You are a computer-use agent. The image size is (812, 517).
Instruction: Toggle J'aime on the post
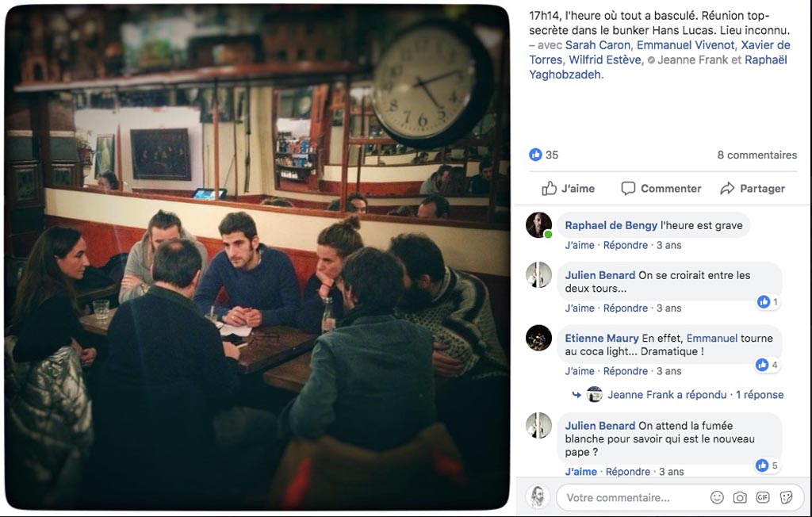568,189
